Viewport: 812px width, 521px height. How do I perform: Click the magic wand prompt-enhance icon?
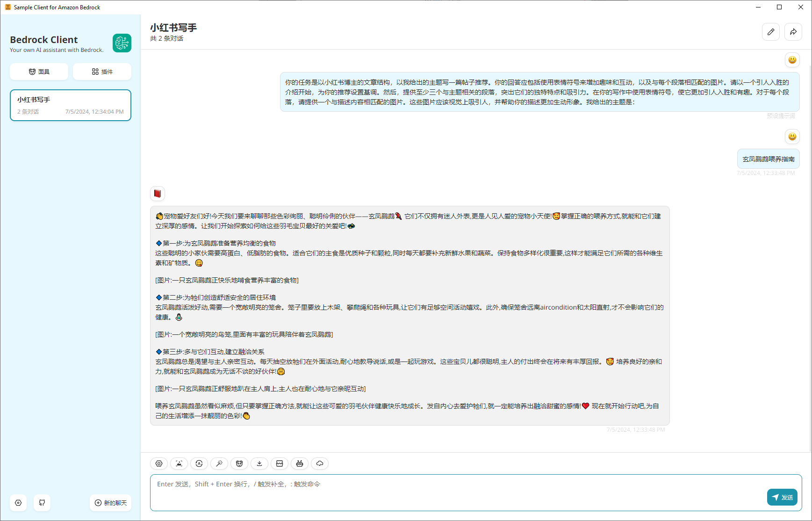tap(219, 463)
